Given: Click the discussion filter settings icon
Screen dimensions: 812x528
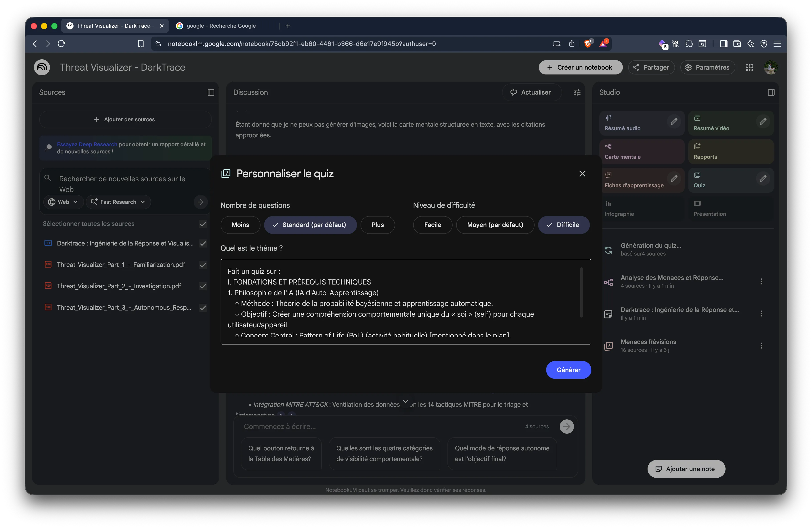Looking at the screenshot, I should pyautogui.click(x=577, y=92).
